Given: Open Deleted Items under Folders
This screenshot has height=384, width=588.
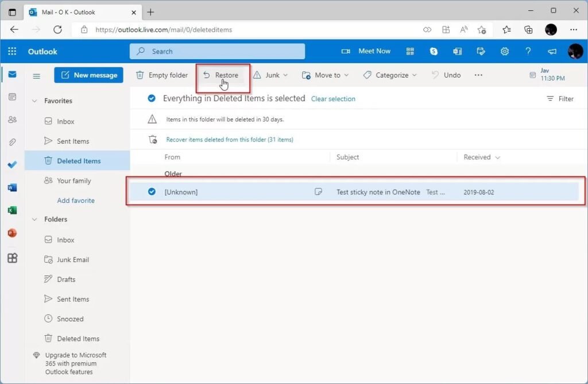Looking at the screenshot, I should tap(78, 339).
